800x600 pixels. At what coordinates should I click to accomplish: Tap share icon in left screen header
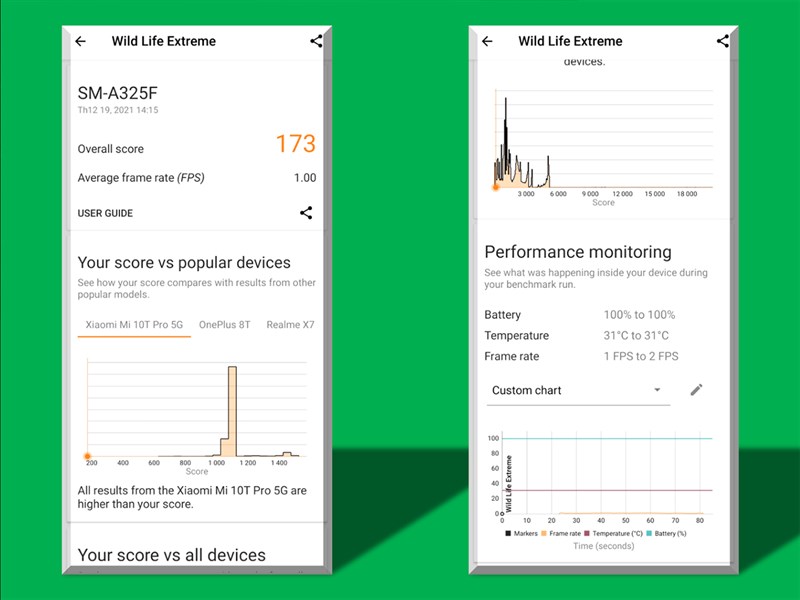point(316,41)
